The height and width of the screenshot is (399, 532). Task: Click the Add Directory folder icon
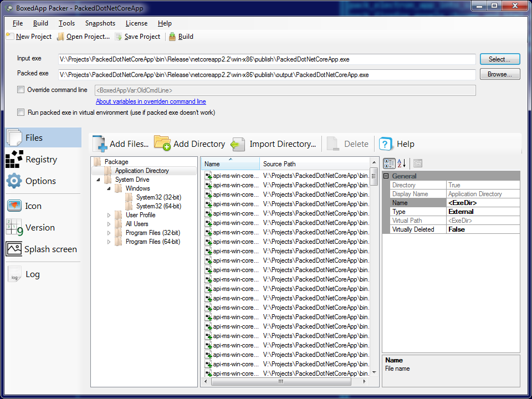click(x=162, y=143)
